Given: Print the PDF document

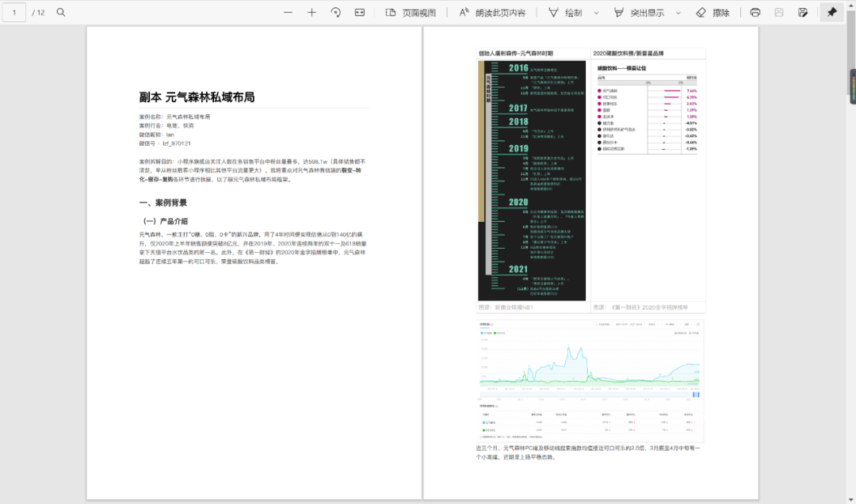Looking at the screenshot, I should click(x=755, y=12).
